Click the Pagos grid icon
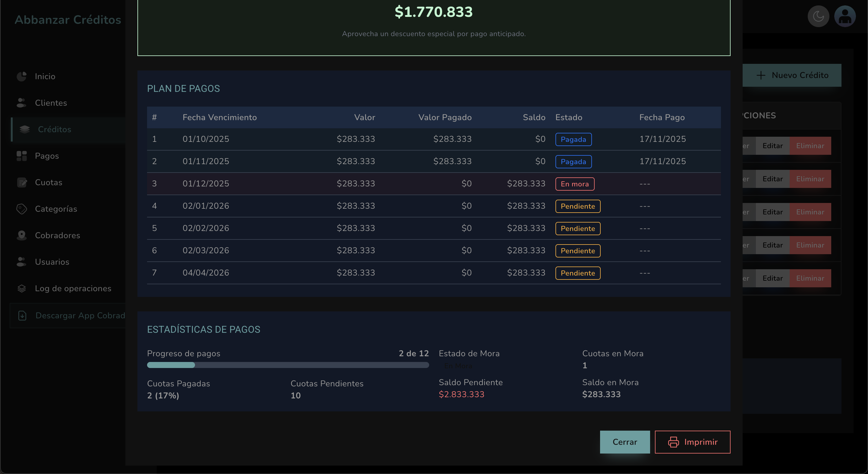The height and width of the screenshot is (474, 868). point(22,156)
